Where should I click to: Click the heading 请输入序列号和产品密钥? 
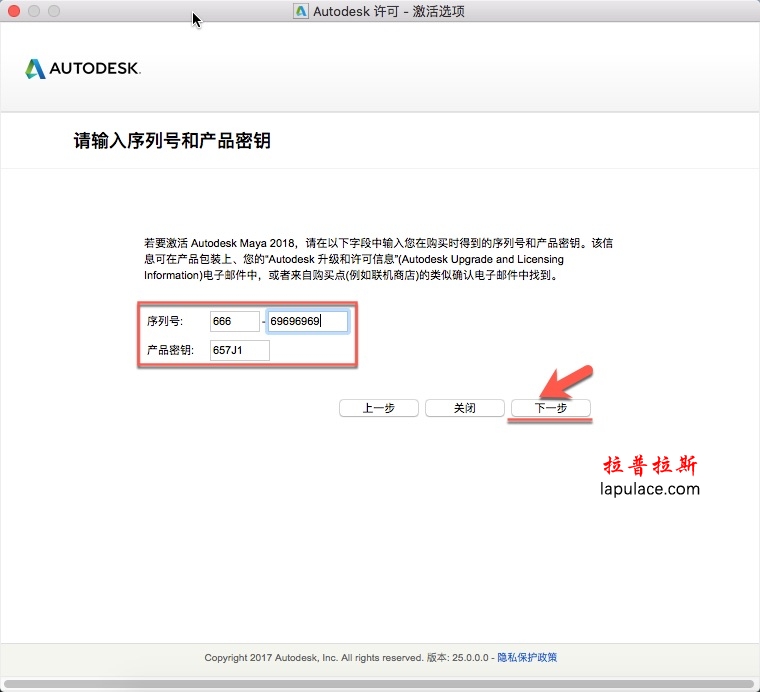[x=172, y=141]
